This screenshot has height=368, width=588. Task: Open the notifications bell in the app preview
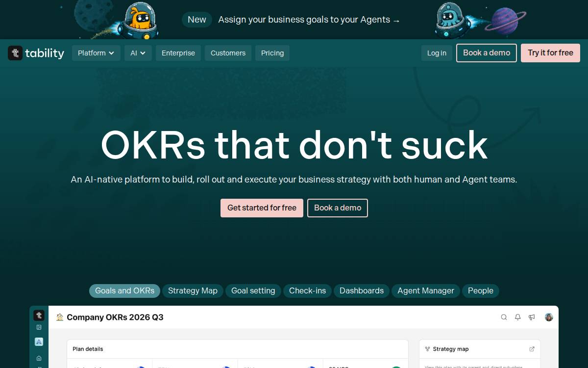click(x=517, y=317)
